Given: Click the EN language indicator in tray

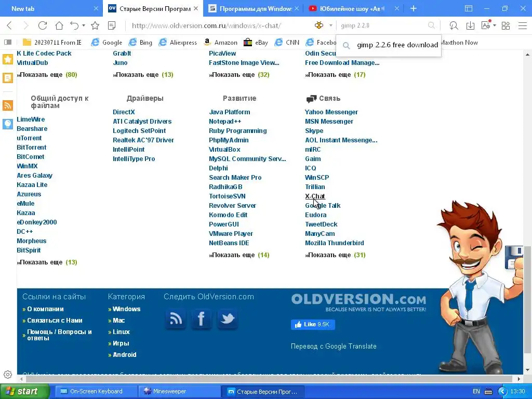Looking at the screenshot, I should [476, 392].
